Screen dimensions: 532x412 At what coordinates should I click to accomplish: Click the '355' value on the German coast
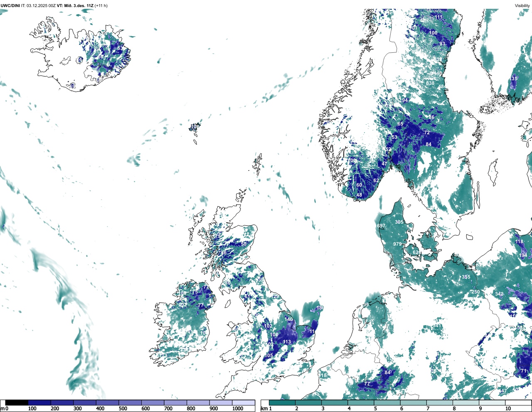(466, 277)
